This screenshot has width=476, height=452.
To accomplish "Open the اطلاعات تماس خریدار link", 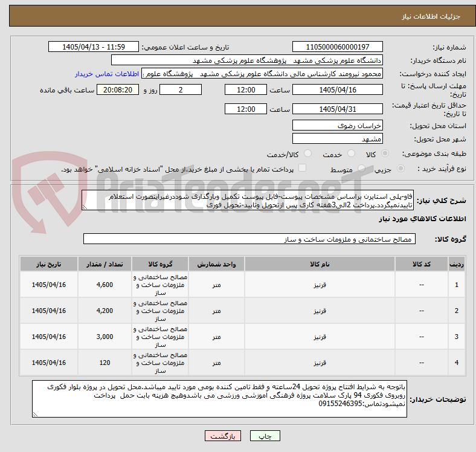I will coord(107,74).
